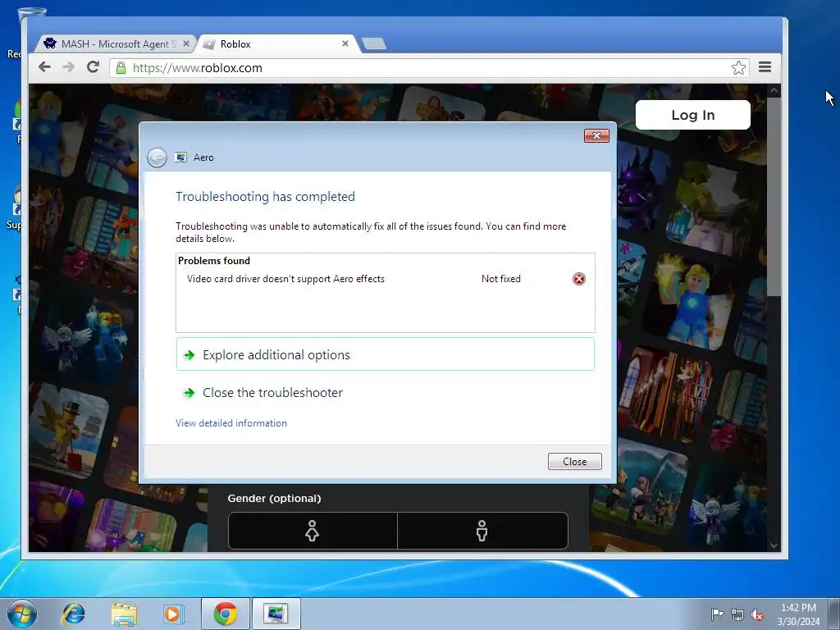
Task: Click the address bar showing roblox.com
Action: [x=428, y=68]
